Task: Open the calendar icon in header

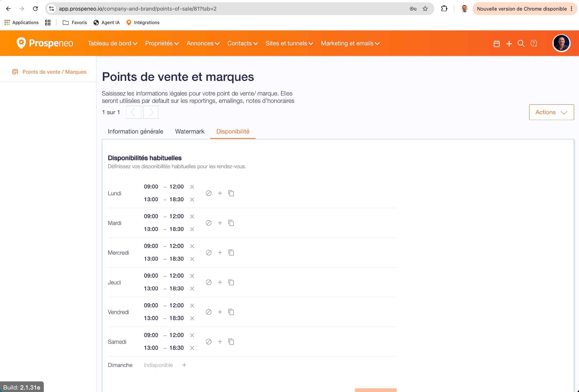Action: pyautogui.click(x=497, y=44)
